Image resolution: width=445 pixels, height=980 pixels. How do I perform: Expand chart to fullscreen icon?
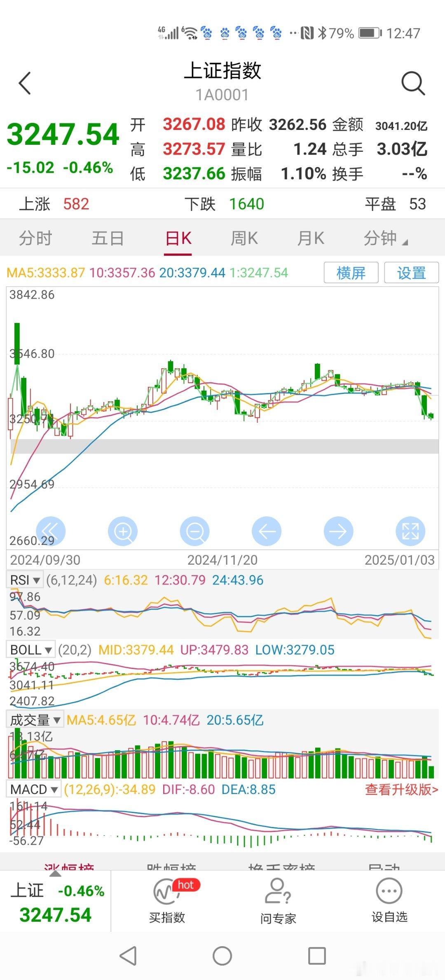pyautogui.click(x=410, y=532)
